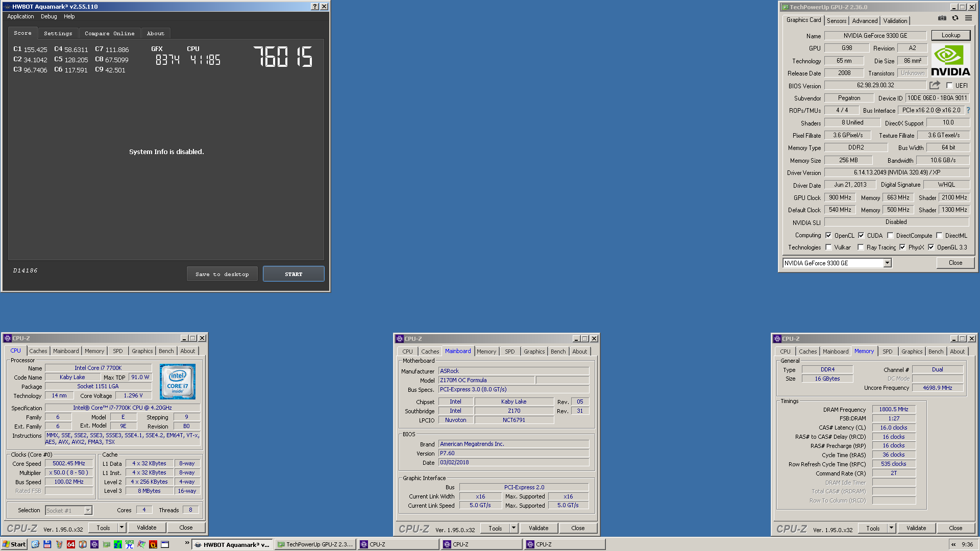Click the Close button in GPU-Z
The width and height of the screenshot is (980, 551).
coord(955,263)
